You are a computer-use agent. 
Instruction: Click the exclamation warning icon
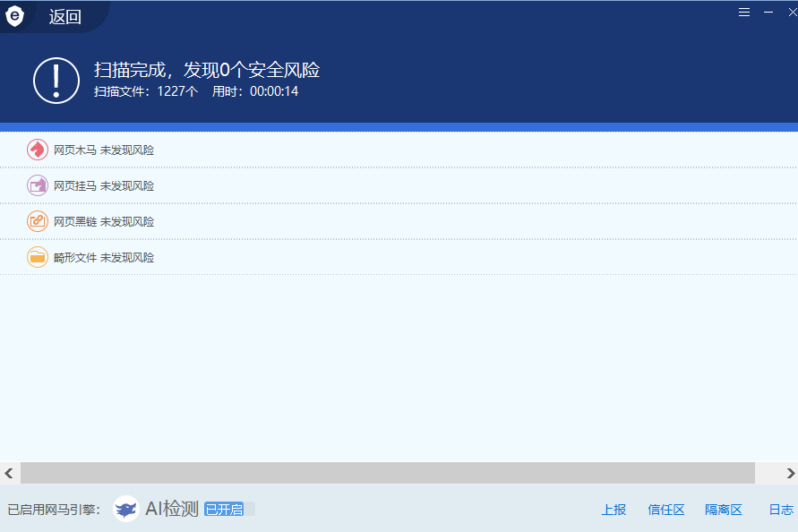(56, 81)
